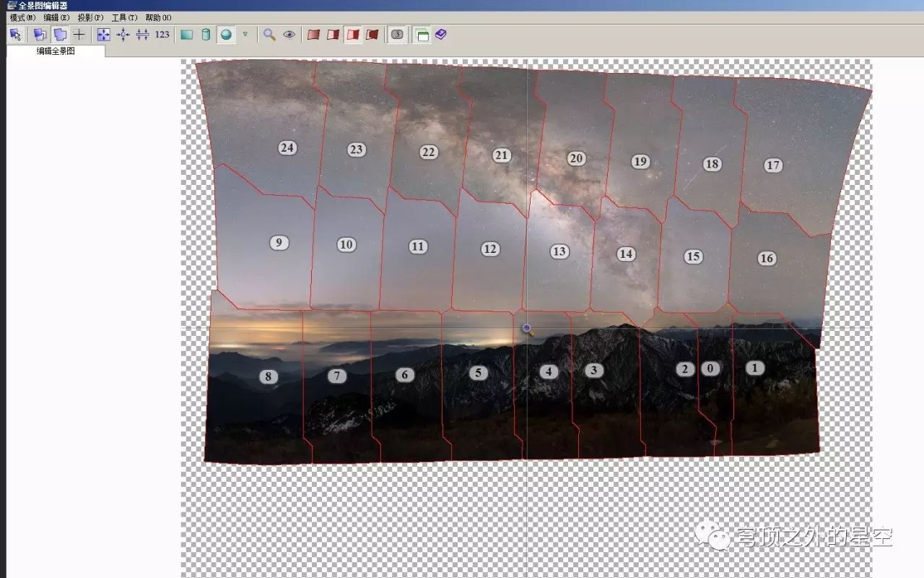Screen dimensions: 924x578
Task: Open the purple help book icon
Action: [441, 34]
